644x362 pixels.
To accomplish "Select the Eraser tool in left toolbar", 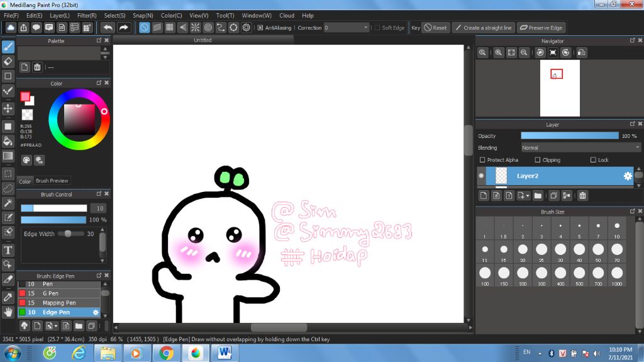I will click(8, 61).
